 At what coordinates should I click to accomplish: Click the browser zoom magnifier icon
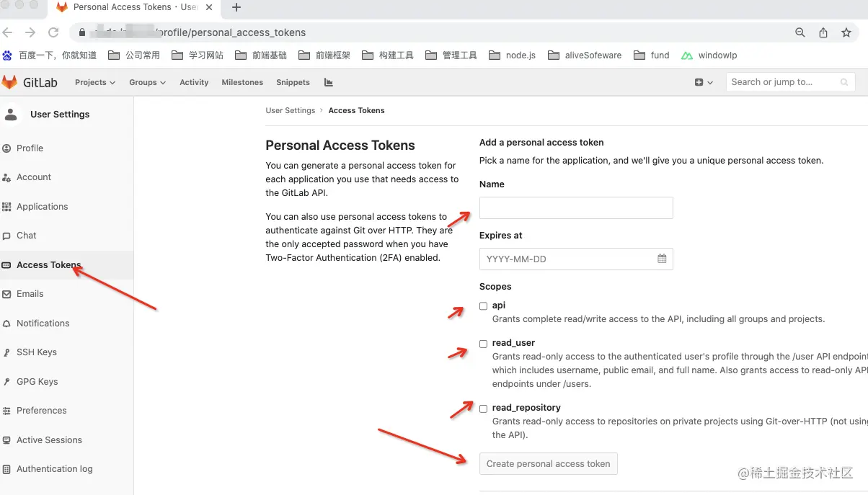800,32
